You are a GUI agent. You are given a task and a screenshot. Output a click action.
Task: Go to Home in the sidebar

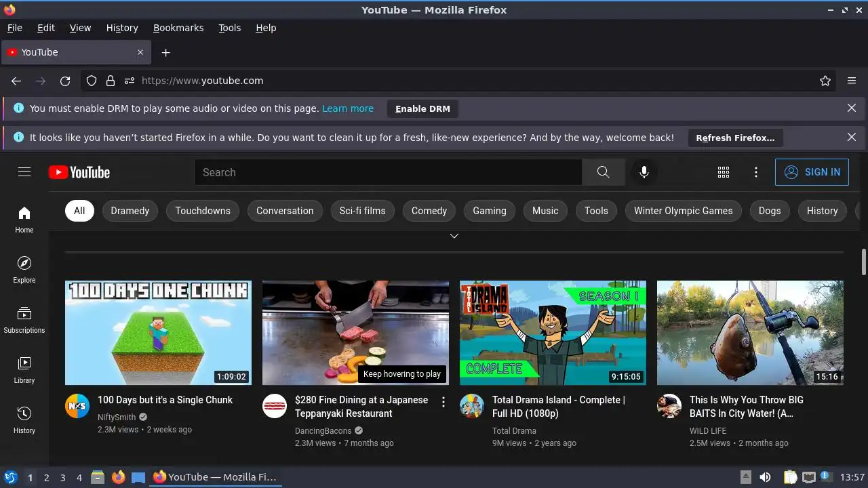[24, 220]
